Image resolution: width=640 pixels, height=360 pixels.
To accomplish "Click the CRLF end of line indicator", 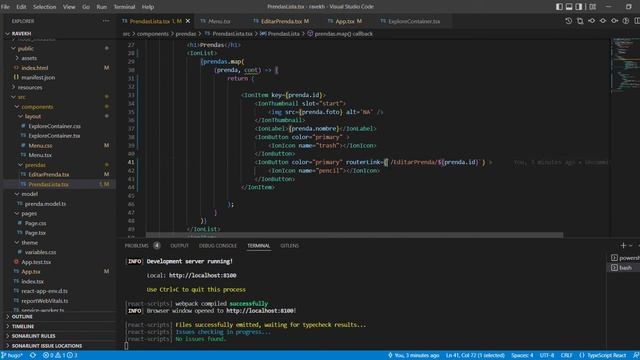I will pyautogui.click(x=566, y=356).
